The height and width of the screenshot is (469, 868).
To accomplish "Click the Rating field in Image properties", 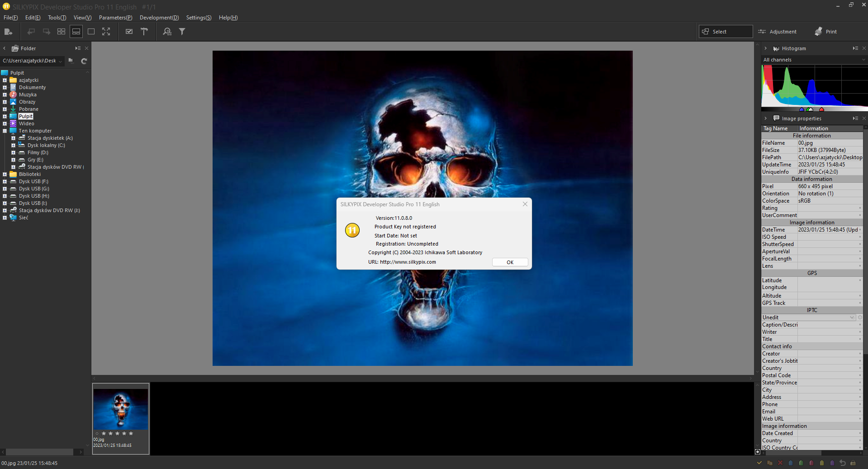I will [x=830, y=208].
